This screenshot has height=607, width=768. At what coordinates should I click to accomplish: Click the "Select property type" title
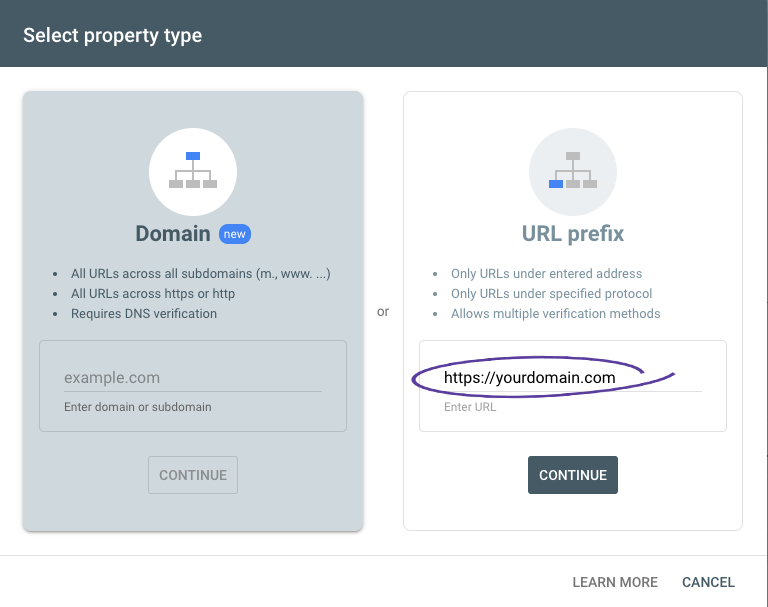tap(113, 35)
